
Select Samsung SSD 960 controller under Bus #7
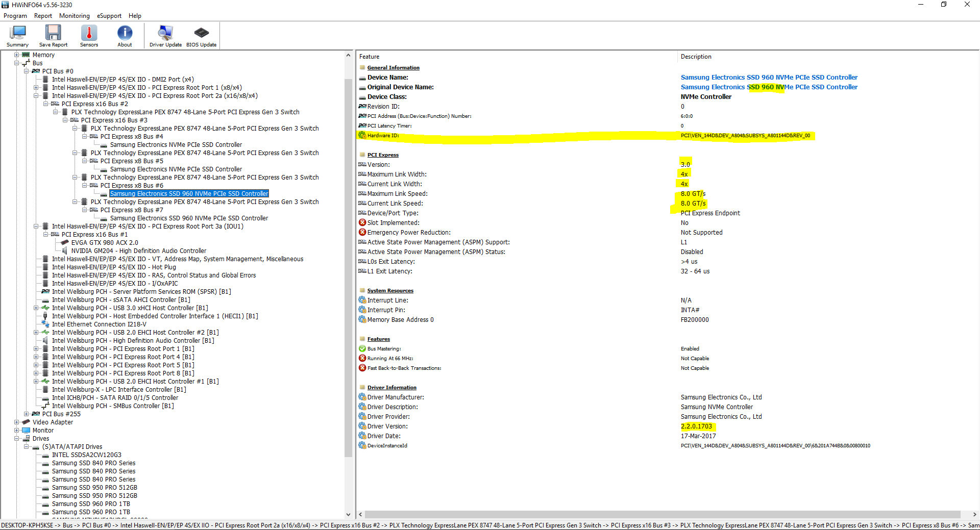189,218
